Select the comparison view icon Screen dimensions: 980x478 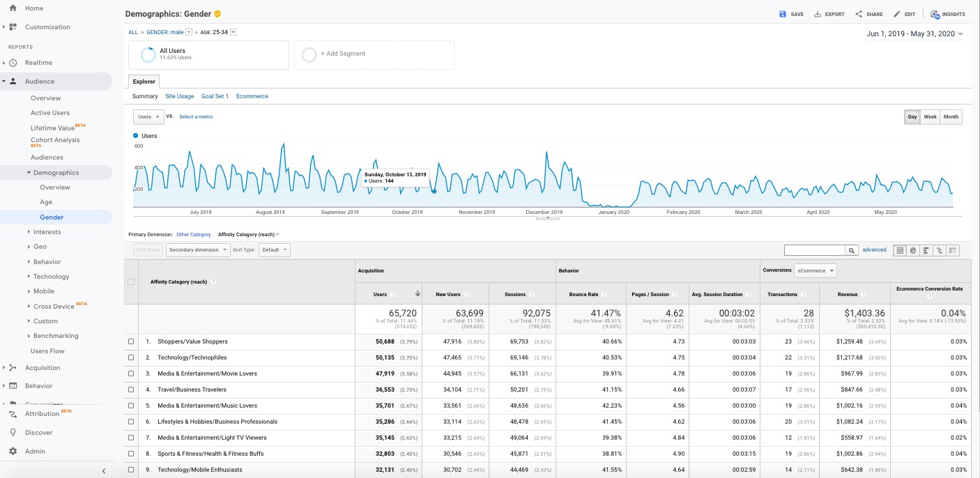939,249
